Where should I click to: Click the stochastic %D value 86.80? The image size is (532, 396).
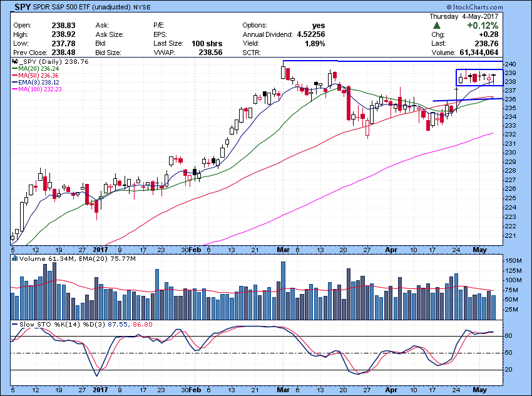pos(143,325)
